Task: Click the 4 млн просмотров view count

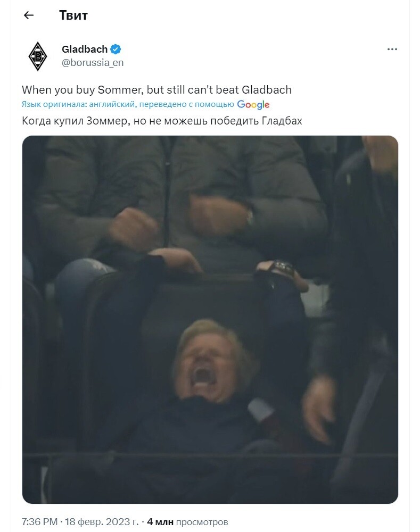Action: (x=187, y=521)
